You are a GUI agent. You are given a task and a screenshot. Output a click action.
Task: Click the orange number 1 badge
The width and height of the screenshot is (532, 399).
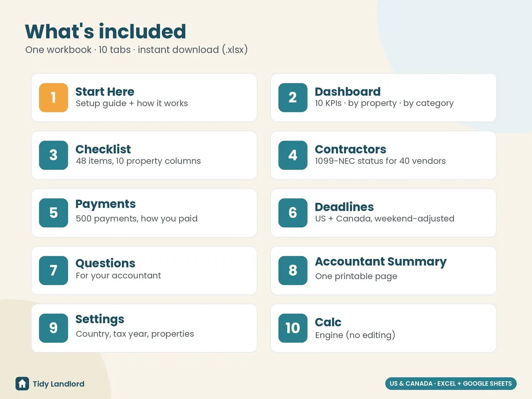[54, 98]
